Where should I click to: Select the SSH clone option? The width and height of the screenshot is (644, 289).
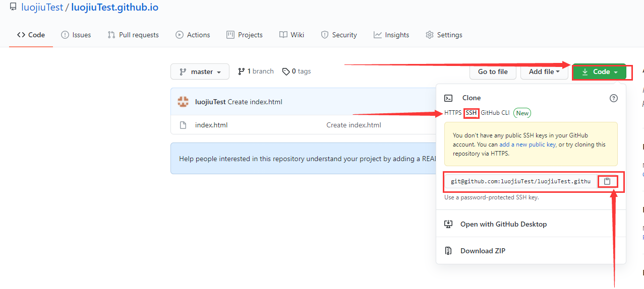471,113
